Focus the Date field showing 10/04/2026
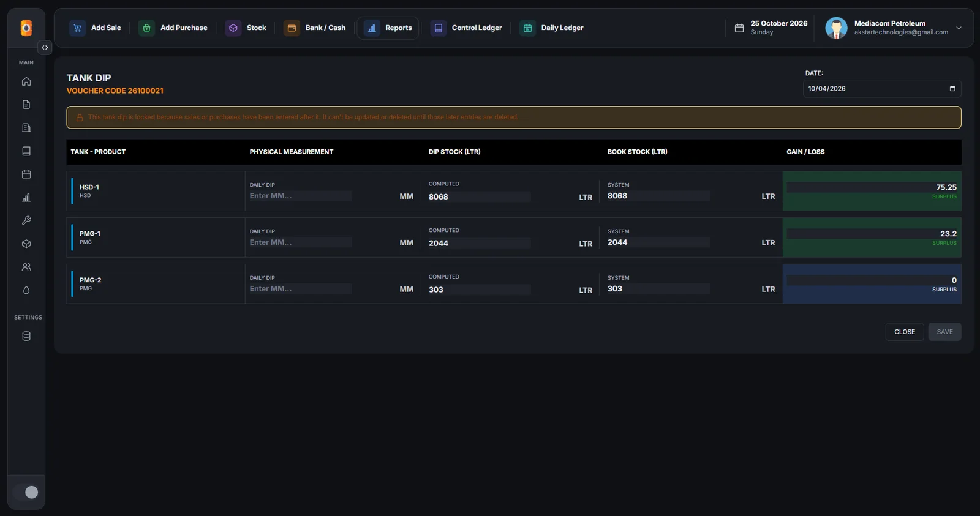Screen dimensions: 980x516 pos(882,89)
